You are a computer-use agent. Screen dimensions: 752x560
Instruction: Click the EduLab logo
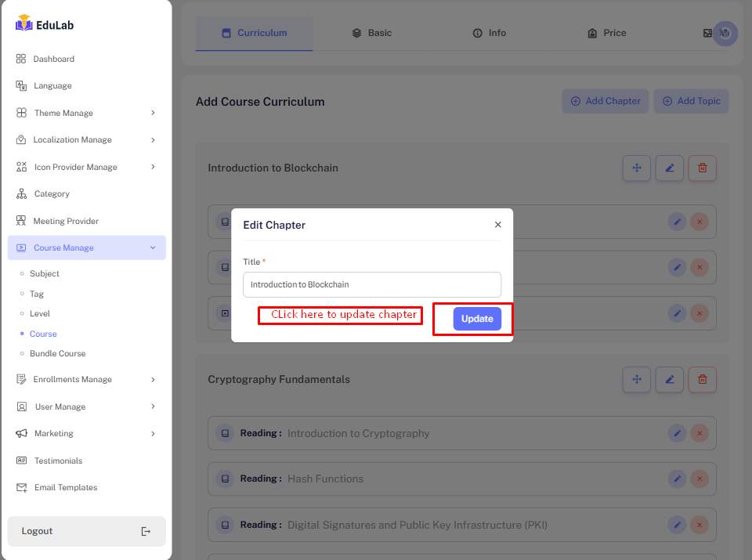pos(45,24)
